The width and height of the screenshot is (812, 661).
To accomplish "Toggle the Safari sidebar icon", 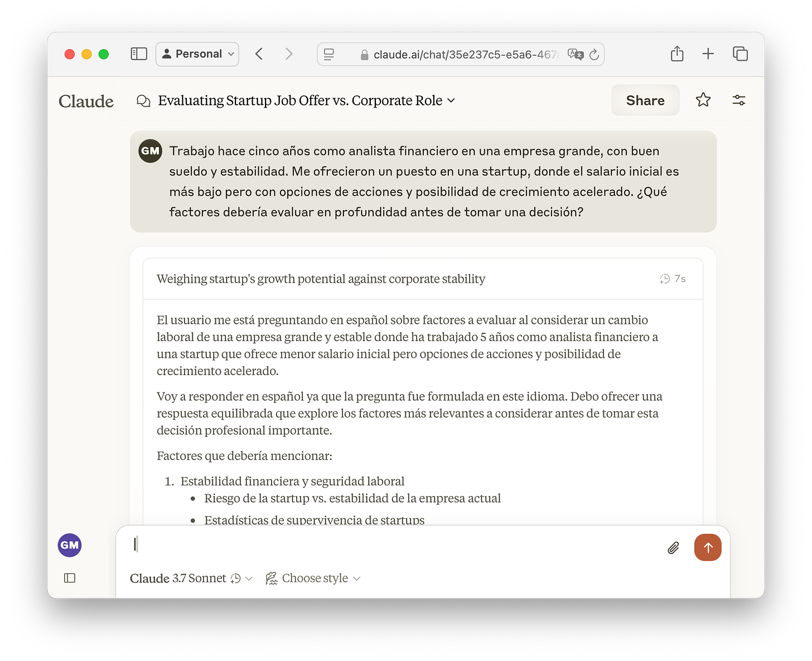I will pos(138,54).
